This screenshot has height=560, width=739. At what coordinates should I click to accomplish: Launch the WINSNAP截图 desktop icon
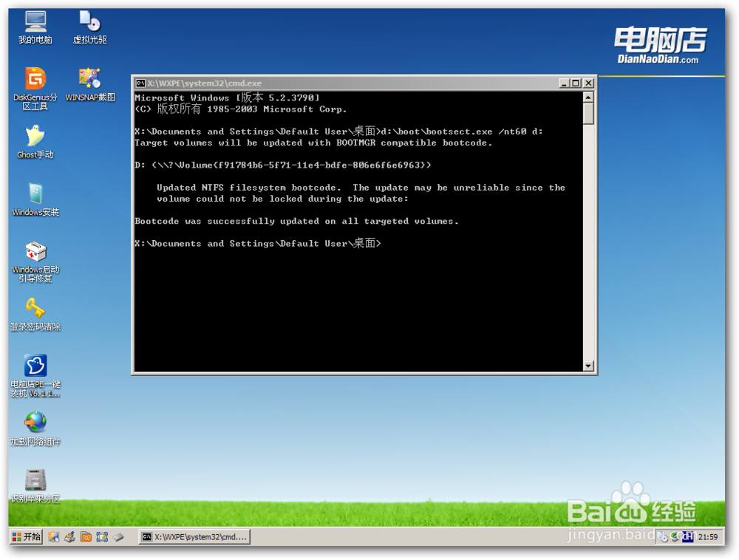(x=89, y=85)
